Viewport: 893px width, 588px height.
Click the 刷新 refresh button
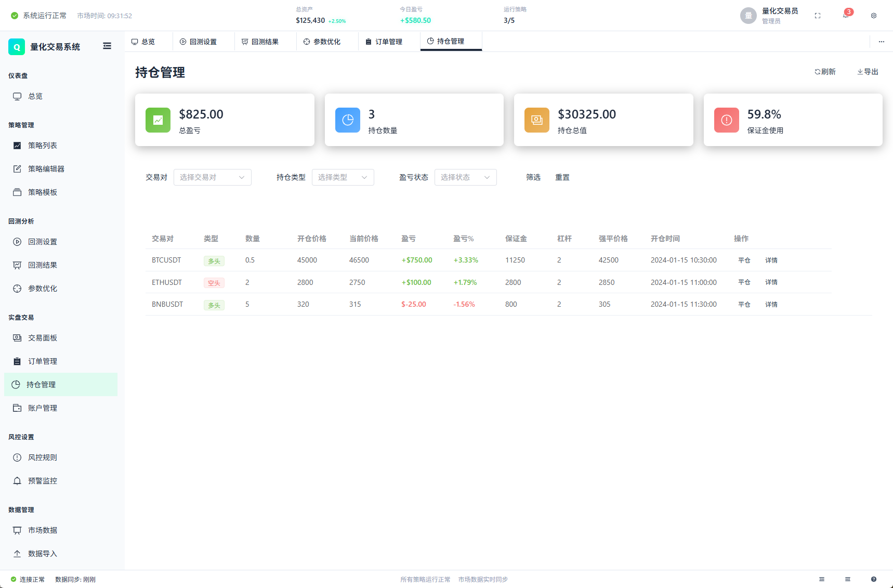825,72
